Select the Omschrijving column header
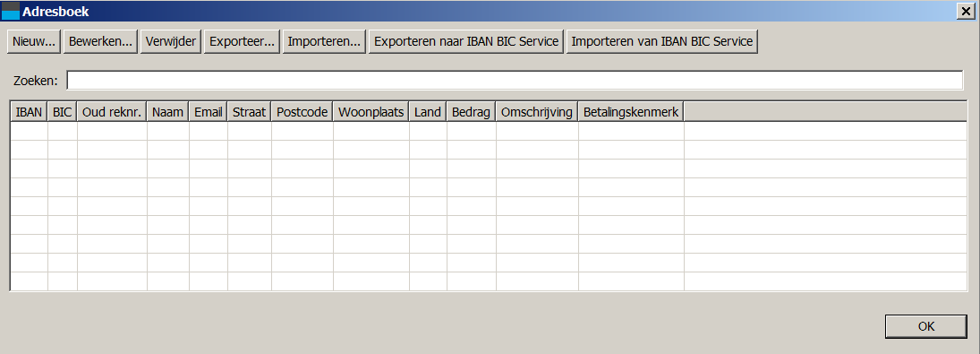 (537, 112)
